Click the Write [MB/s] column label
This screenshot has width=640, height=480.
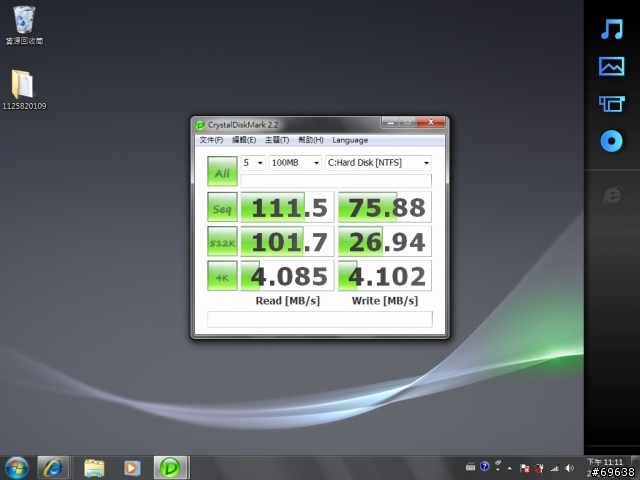[385, 301]
